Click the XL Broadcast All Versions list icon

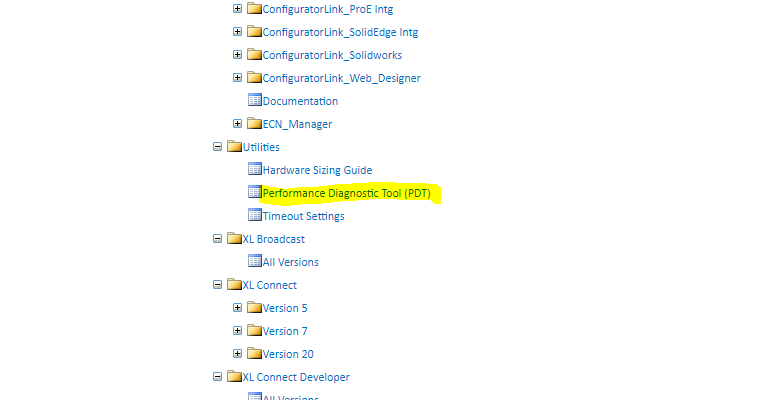255,261
